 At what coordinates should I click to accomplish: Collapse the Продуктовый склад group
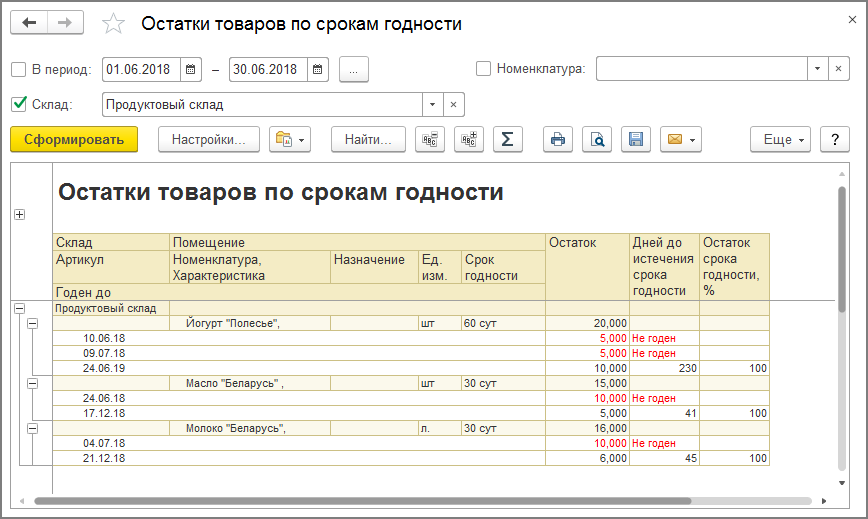pyautogui.click(x=19, y=308)
